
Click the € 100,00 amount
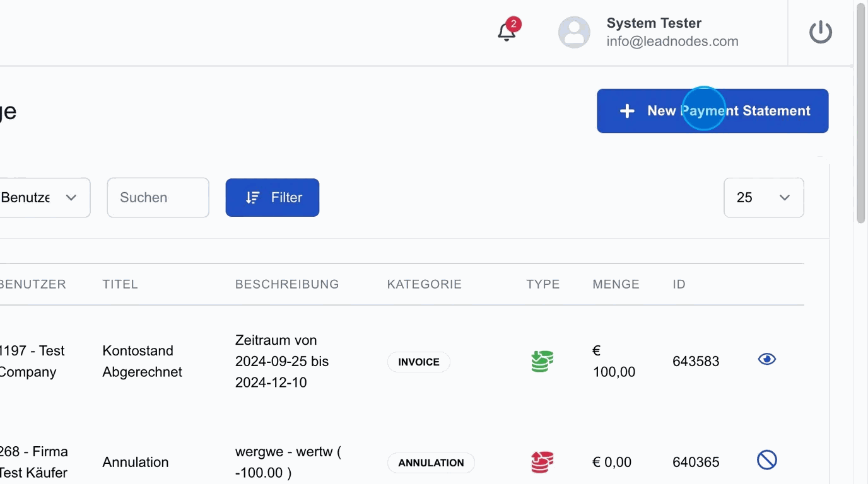tap(614, 361)
